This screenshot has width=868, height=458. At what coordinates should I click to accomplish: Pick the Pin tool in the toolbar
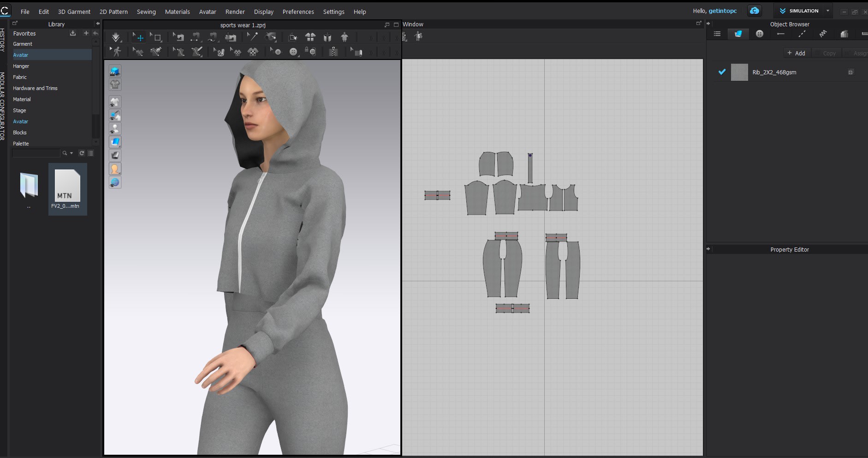pyautogui.click(x=251, y=37)
